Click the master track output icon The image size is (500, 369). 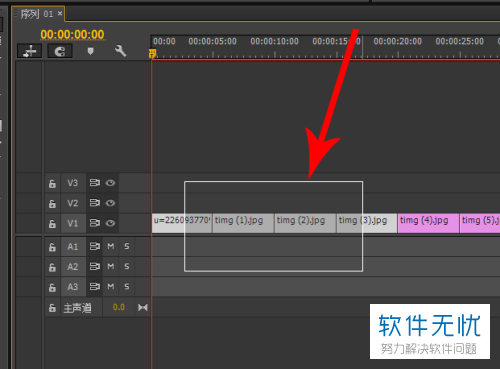click(x=143, y=307)
